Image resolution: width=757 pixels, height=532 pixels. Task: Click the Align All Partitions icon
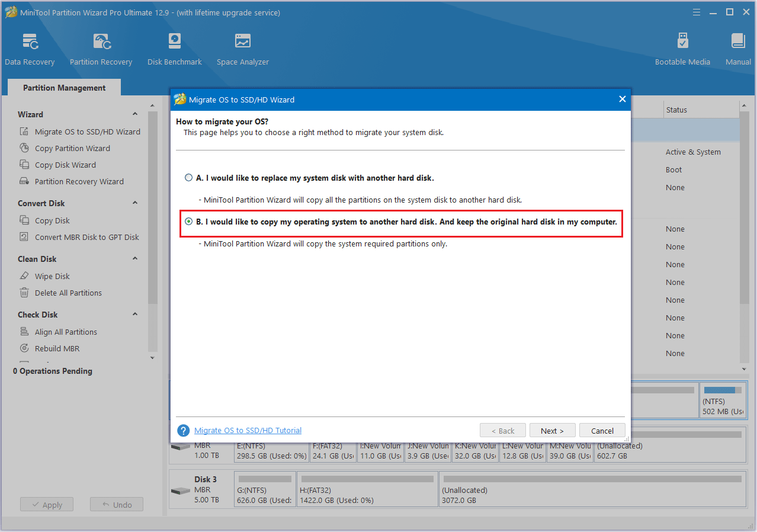pyautogui.click(x=24, y=332)
